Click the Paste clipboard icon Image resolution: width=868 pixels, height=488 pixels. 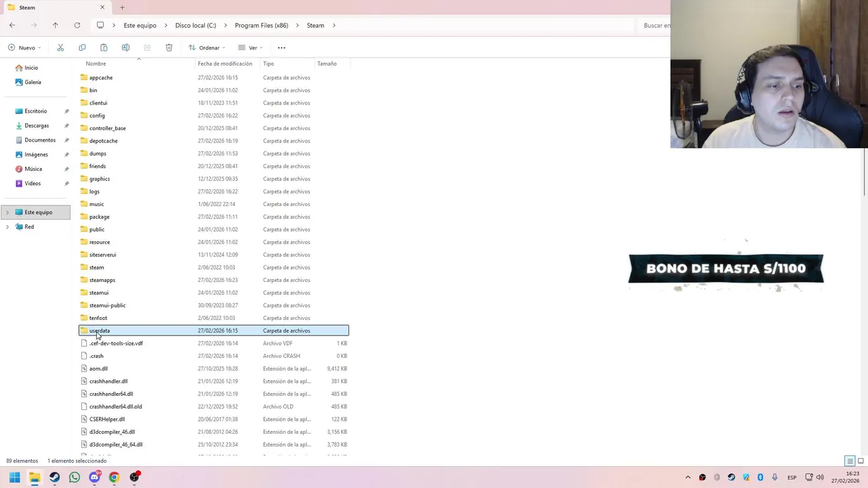[104, 47]
